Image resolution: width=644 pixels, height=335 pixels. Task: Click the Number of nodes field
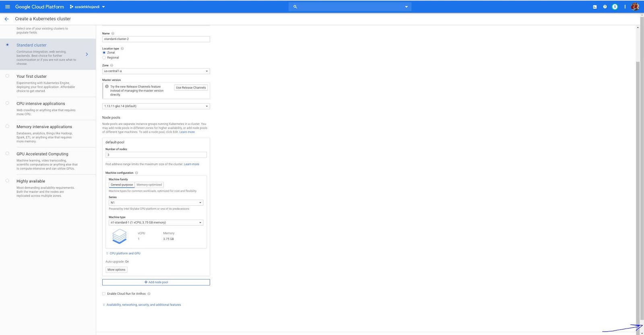pyautogui.click(x=156, y=155)
